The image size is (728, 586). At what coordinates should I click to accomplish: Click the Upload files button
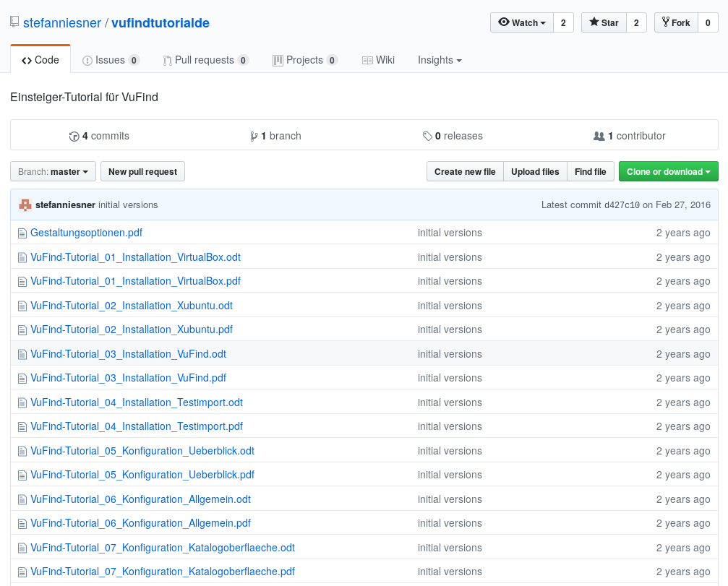point(535,171)
